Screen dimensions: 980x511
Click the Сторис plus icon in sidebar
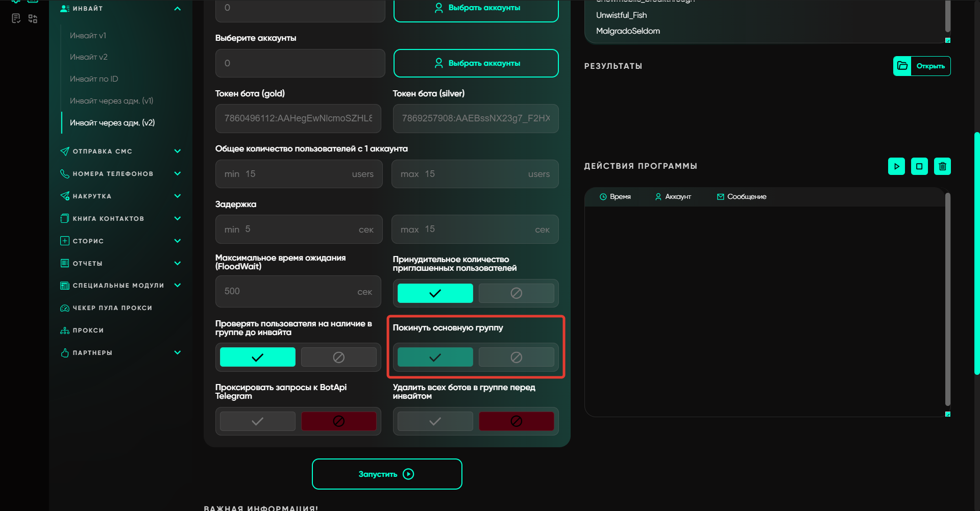click(65, 241)
